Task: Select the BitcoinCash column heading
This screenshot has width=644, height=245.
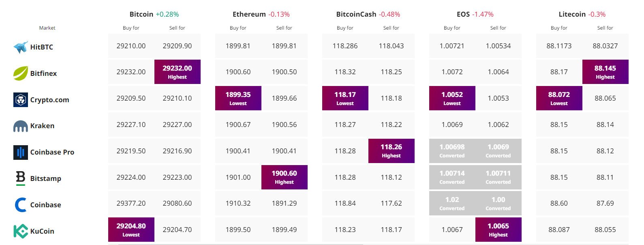Action: click(x=356, y=14)
